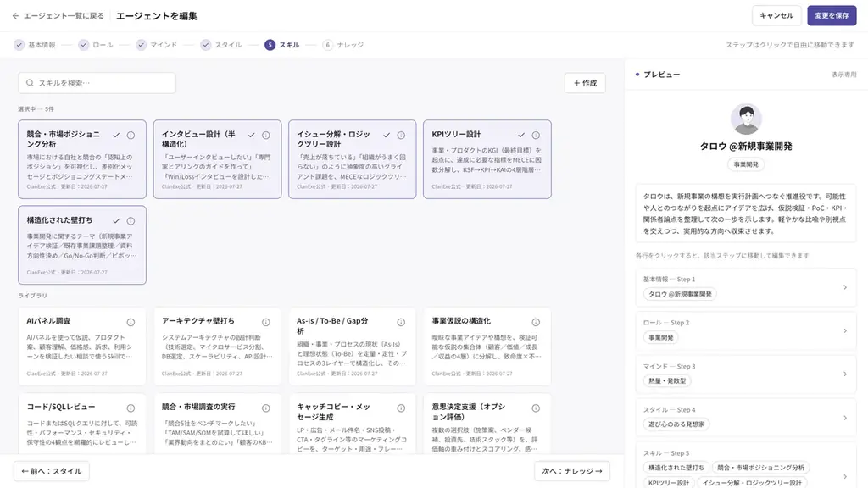
Task: Expand スキル Step 5 chevron in preview
Action: [x=845, y=476]
